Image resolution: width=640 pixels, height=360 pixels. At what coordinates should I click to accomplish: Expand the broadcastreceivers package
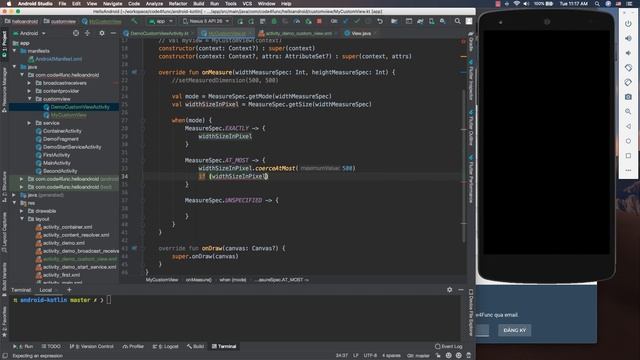pyautogui.click(x=29, y=83)
